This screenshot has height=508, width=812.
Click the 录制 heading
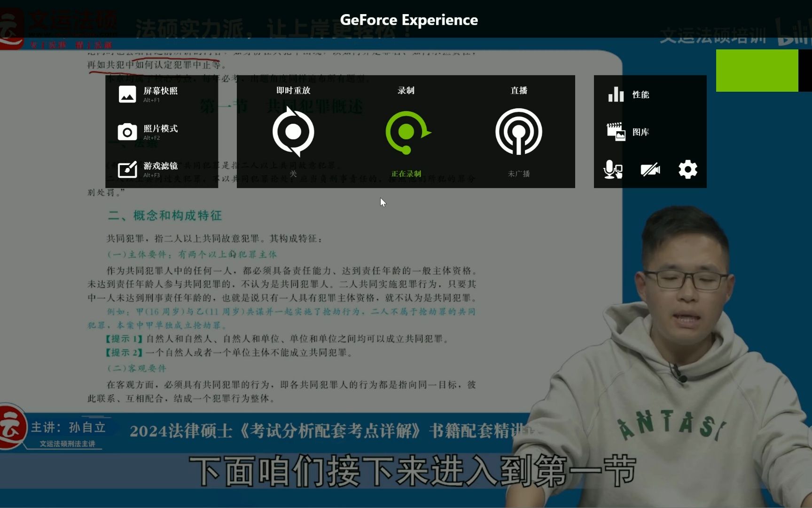point(406,90)
